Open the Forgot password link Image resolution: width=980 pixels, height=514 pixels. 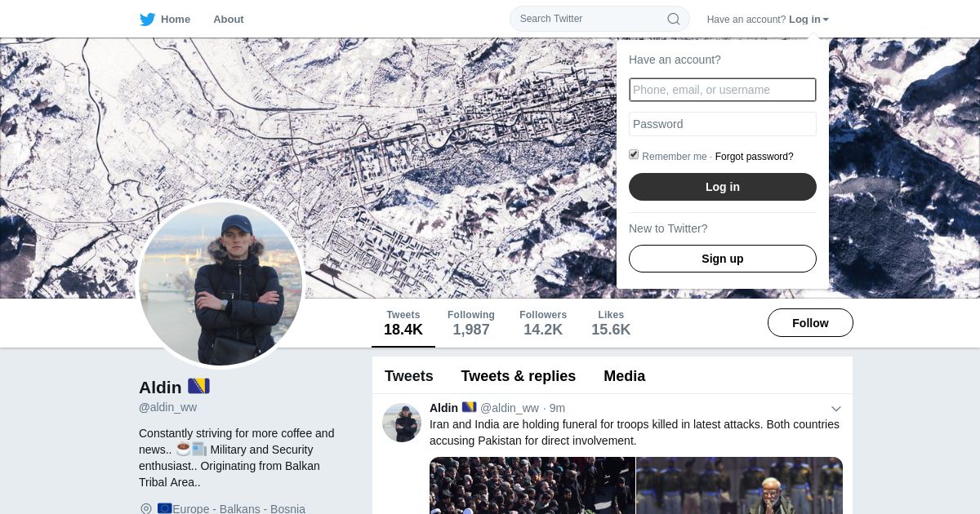(755, 157)
